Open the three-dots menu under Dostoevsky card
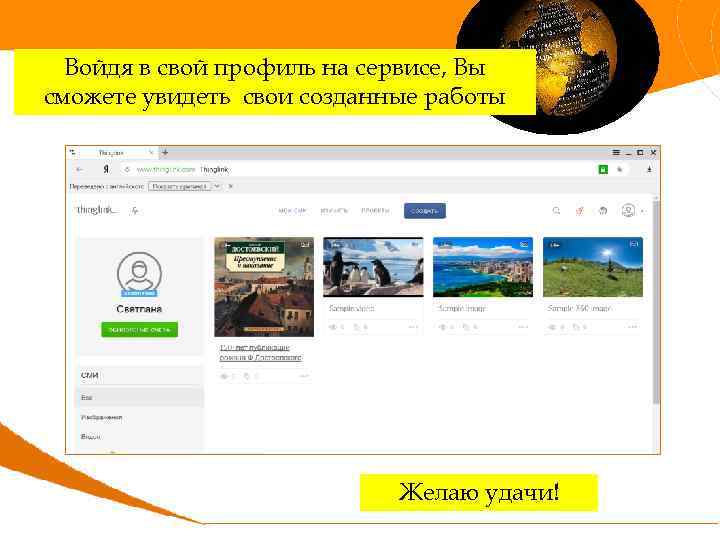 (x=304, y=376)
